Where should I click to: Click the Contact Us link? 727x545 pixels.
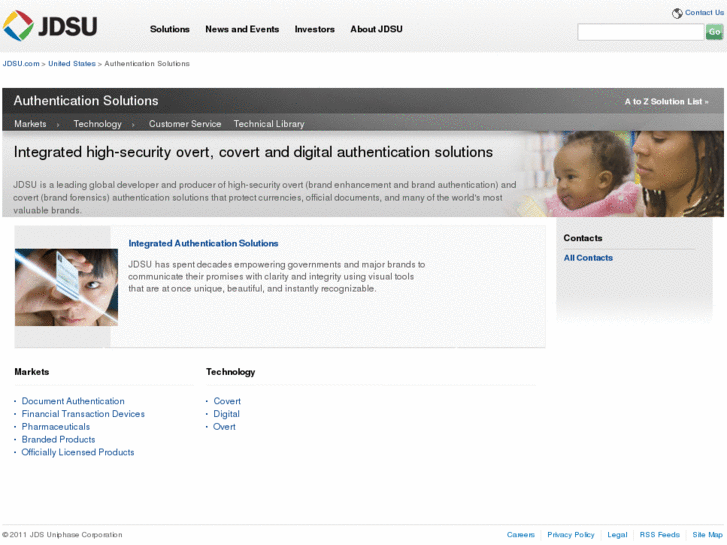[x=704, y=13]
